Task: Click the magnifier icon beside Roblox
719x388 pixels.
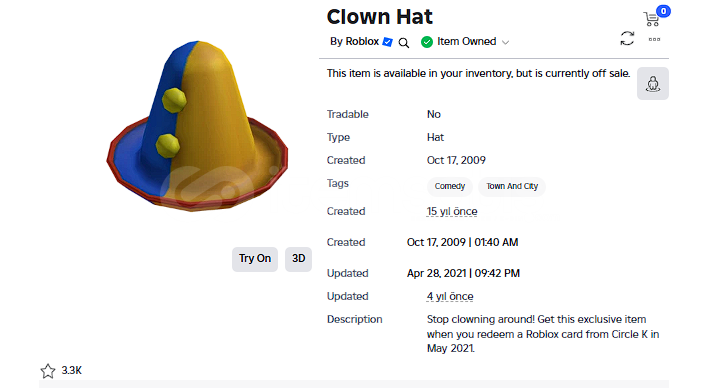Action: [x=404, y=43]
